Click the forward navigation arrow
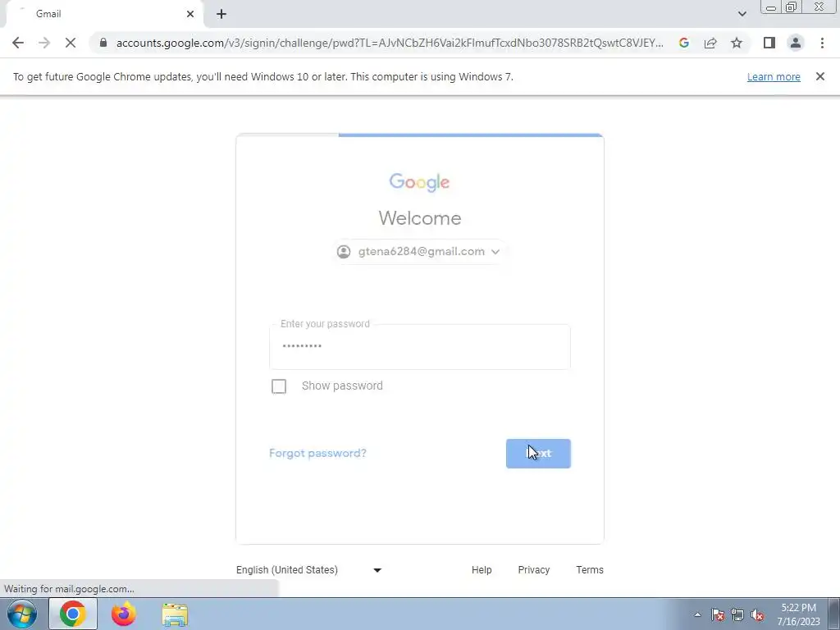This screenshot has height=630, width=840. [44, 43]
